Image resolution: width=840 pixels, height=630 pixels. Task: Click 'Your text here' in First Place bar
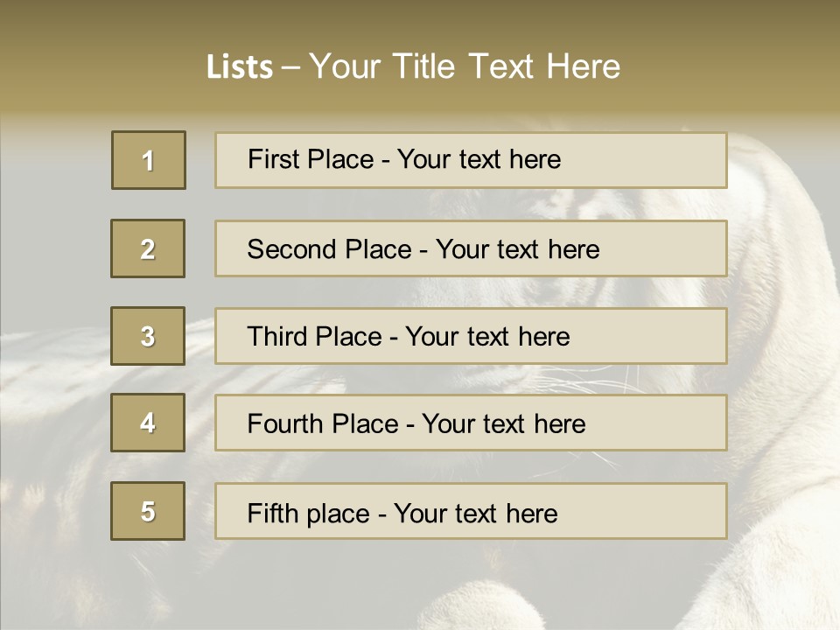tap(479, 159)
